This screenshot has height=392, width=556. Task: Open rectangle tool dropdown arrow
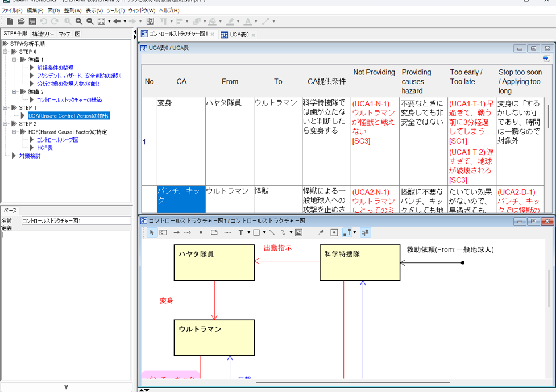pos(264,232)
